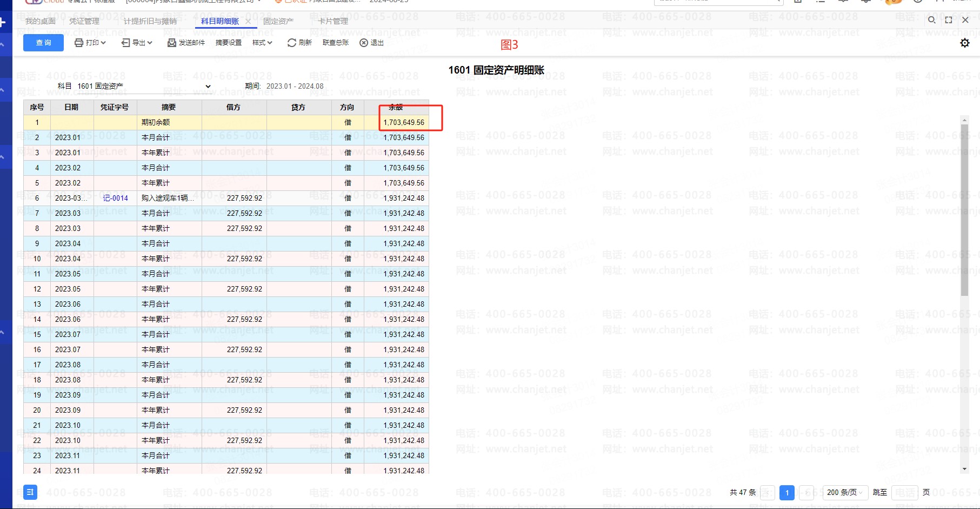Screen dimensions: 980x509
Task: Click the 方向 column header
Action: [348, 107]
